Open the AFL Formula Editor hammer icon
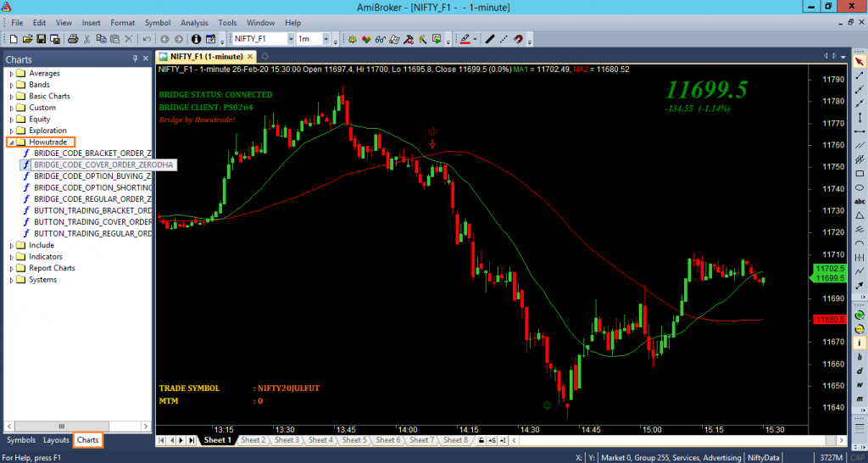Image resolution: width=868 pixels, height=463 pixels. [409, 39]
